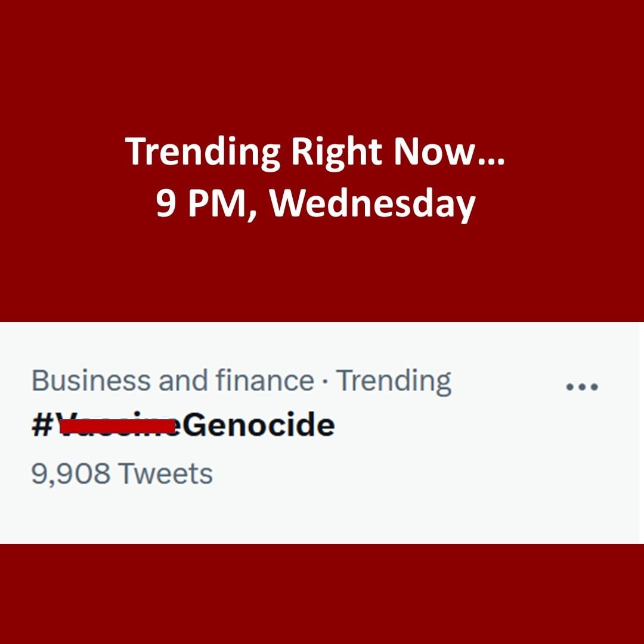
Task: Click the word "and" in the category label
Action: coord(178,380)
